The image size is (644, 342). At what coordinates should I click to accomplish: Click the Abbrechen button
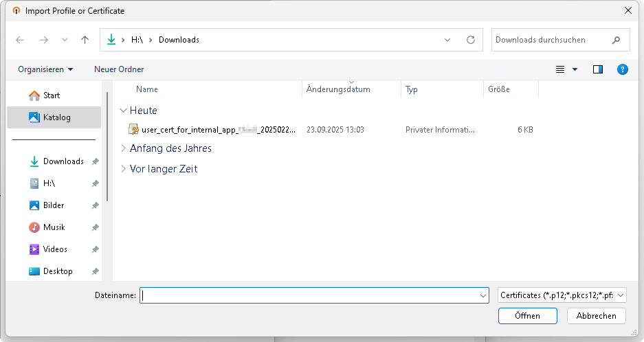pyautogui.click(x=596, y=316)
